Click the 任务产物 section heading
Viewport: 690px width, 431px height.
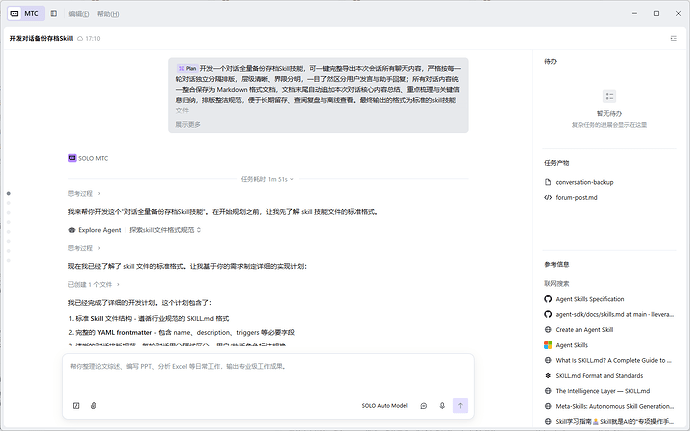pyautogui.click(x=556, y=163)
